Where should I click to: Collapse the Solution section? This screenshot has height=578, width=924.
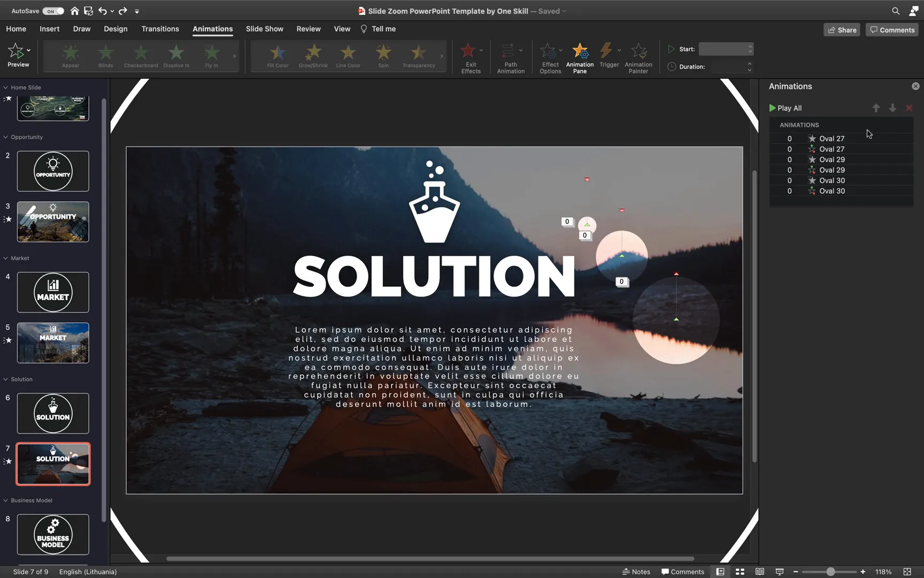pos(5,379)
